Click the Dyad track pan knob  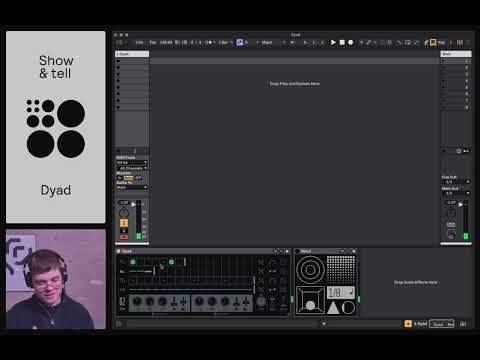click(x=124, y=213)
